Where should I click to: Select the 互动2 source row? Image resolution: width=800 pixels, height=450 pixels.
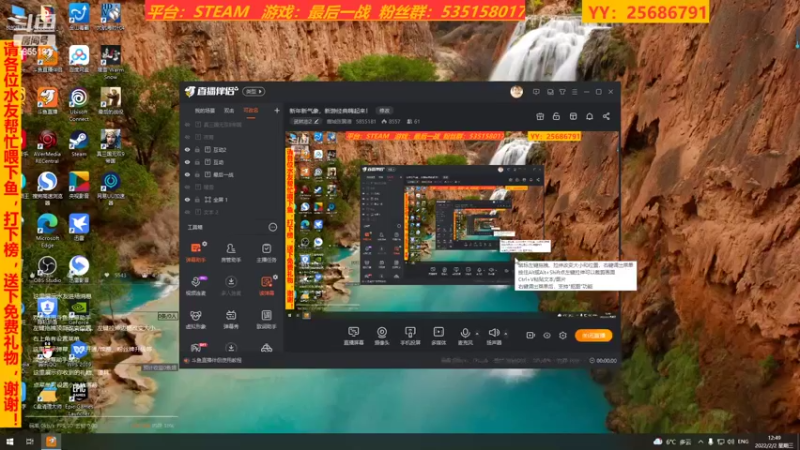[x=232, y=150]
